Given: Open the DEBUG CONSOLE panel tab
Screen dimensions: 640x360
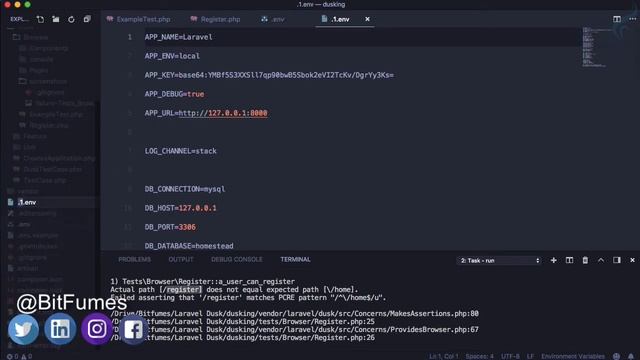Looking at the screenshot, I should (237, 260).
